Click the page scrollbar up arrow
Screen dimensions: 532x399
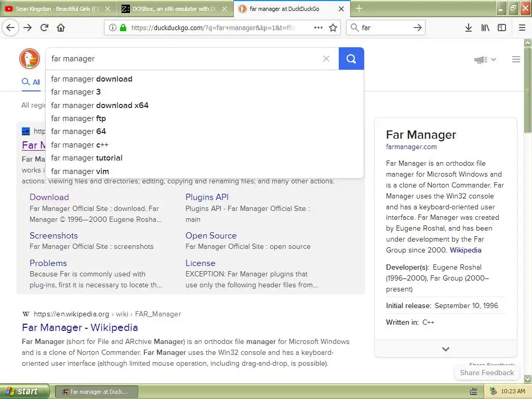528,43
